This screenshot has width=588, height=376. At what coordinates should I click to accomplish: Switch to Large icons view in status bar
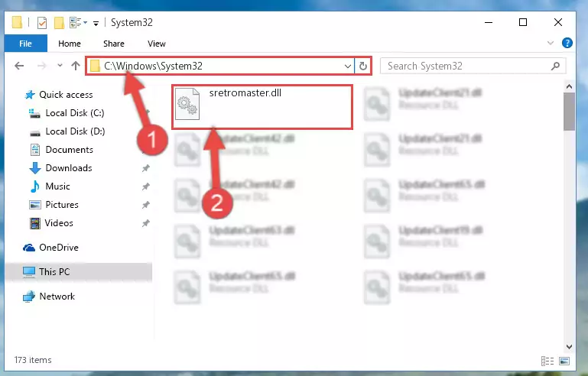click(564, 361)
